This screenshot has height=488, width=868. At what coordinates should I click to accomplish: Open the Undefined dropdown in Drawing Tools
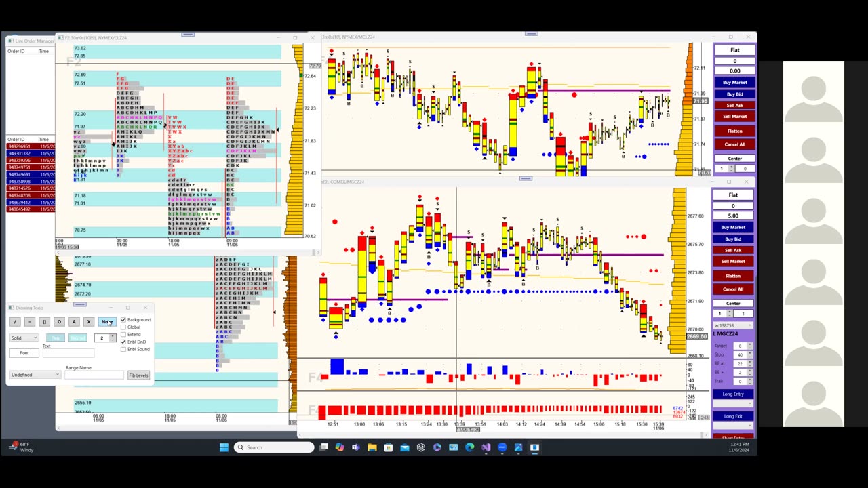click(35, 375)
